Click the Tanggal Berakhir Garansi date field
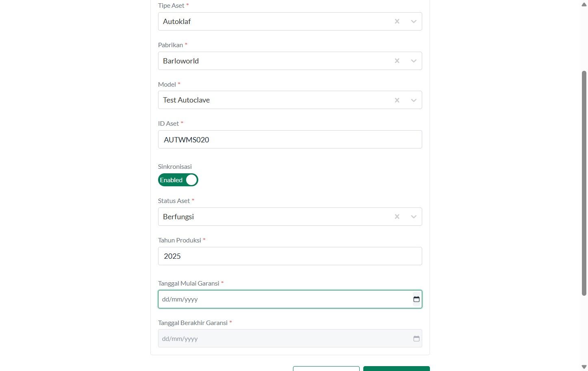588x371 pixels. pyautogui.click(x=290, y=338)
